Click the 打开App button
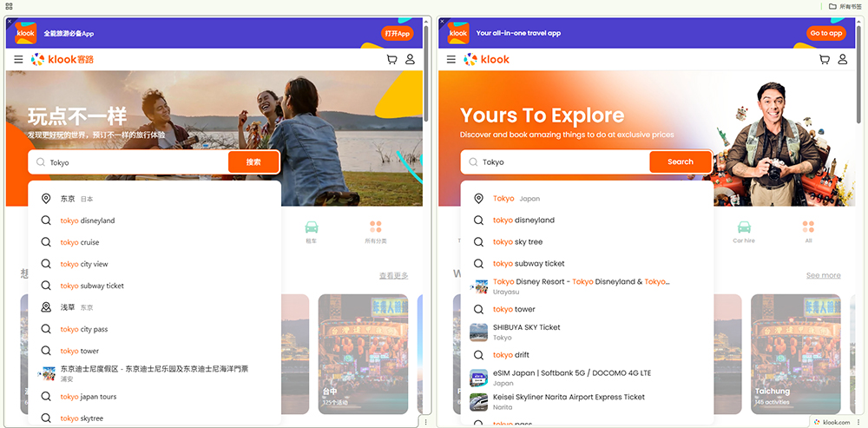The height and width of the screenshot is (428, 868). 398,33
